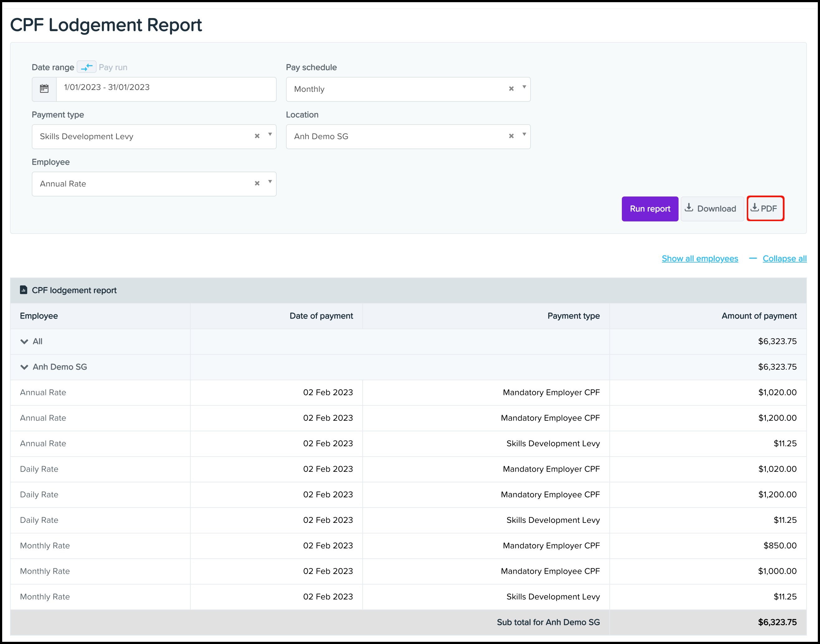Screen dimensions: 820x644
Task: Click the Pay run toggle label
Action: [x=113, y=68]
